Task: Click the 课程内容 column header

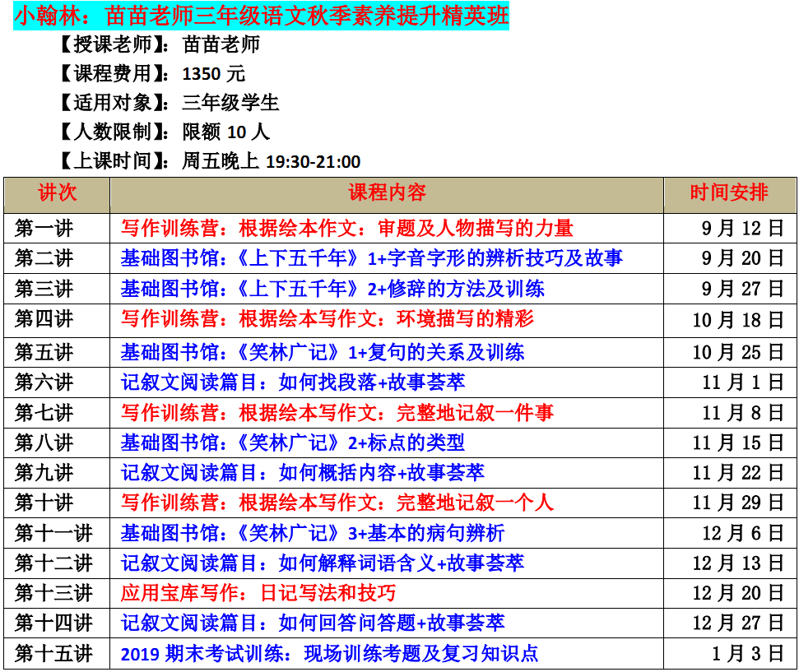Action: (x=386, y=193)
